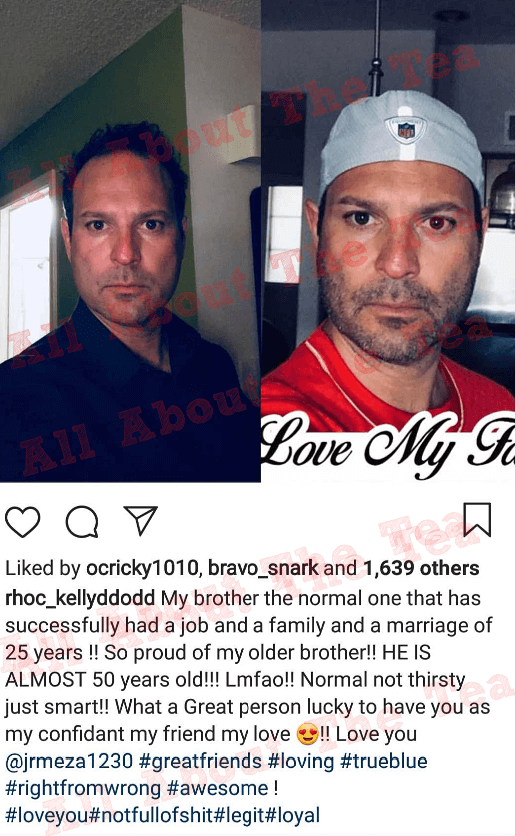Image resolution: width=516 pixels, height=836 pixels.
Task: Tap the Love My script banner
Action: [x=388, y=448]
